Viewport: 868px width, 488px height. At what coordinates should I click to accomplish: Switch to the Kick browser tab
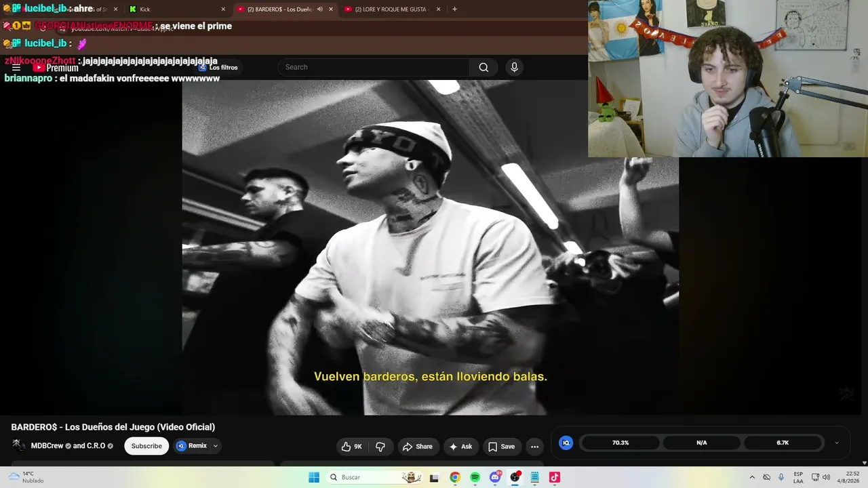coord(178,9)
